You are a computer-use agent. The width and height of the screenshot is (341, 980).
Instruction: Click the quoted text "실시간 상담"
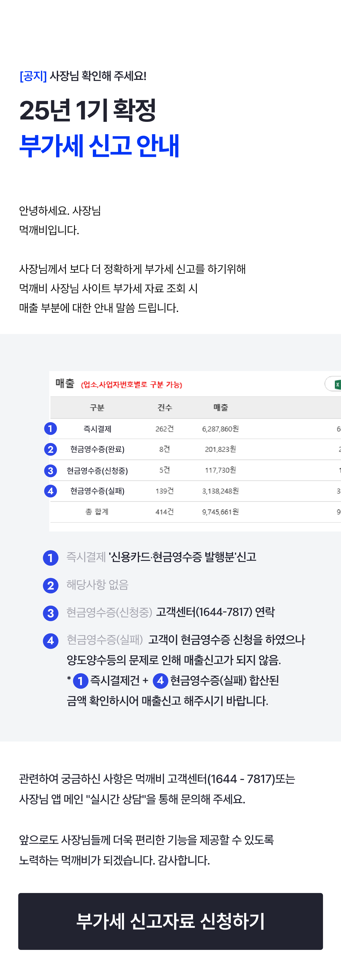(116, 799)
